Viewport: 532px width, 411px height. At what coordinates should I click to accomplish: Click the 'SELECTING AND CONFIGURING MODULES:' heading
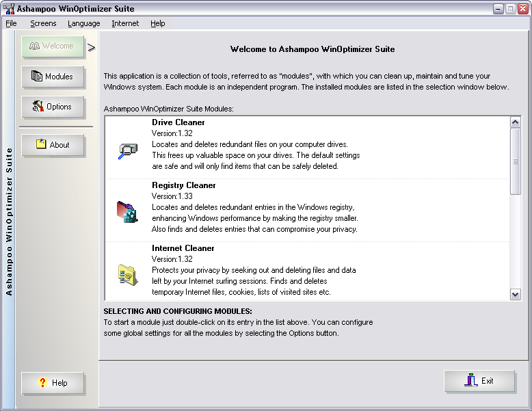tap(178, 311)
